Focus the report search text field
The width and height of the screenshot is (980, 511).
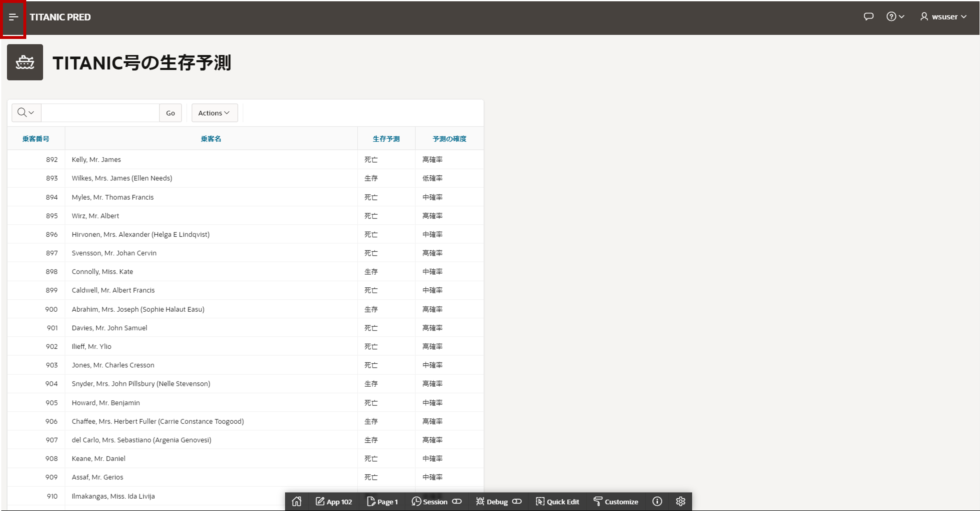tap(100, 113)
